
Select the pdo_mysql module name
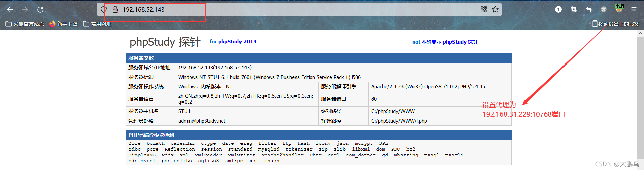click(x=142, y=161)
